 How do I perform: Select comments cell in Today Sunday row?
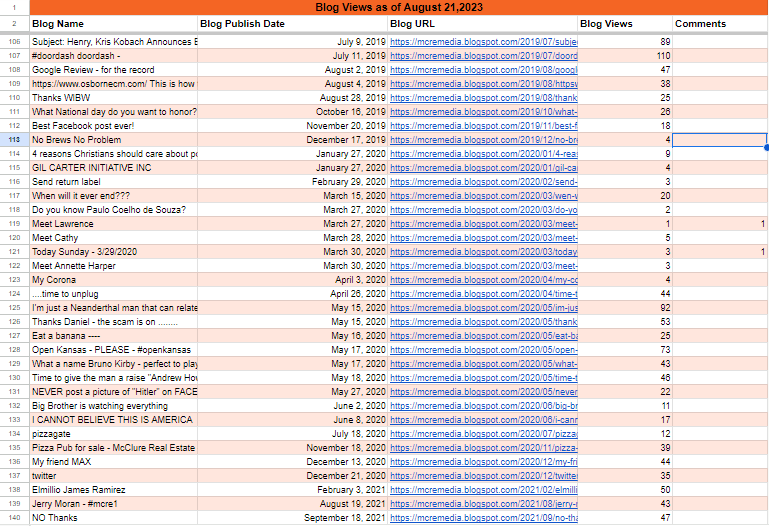[x=720, y=252]
